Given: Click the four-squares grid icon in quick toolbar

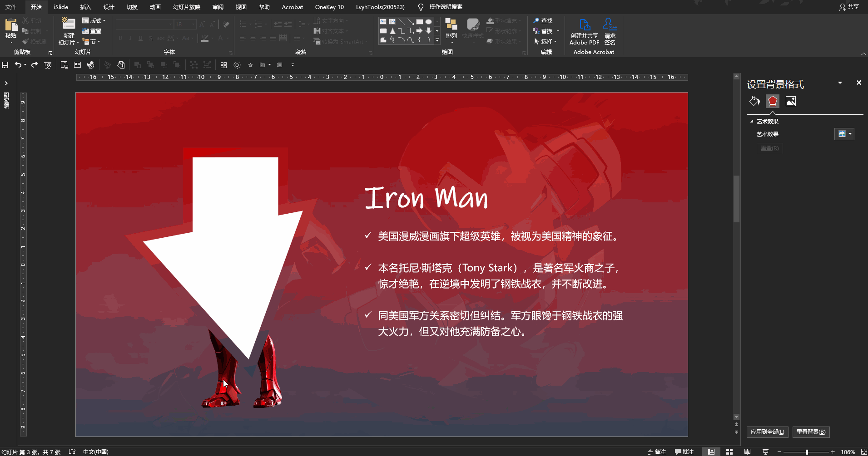Looking at the screenshot, I should pyautogui.click(x=223, y=65).
